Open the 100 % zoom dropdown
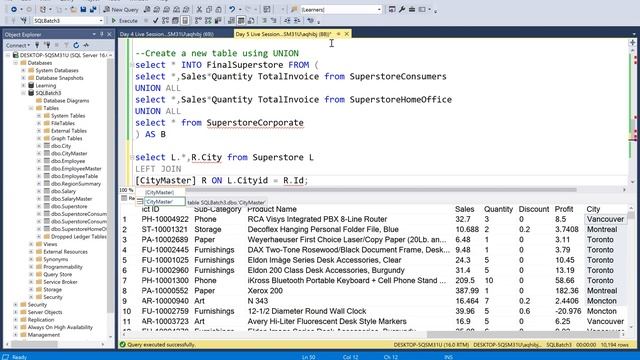The width and height of the screenshot is (640, 360). tap(127, 190)
